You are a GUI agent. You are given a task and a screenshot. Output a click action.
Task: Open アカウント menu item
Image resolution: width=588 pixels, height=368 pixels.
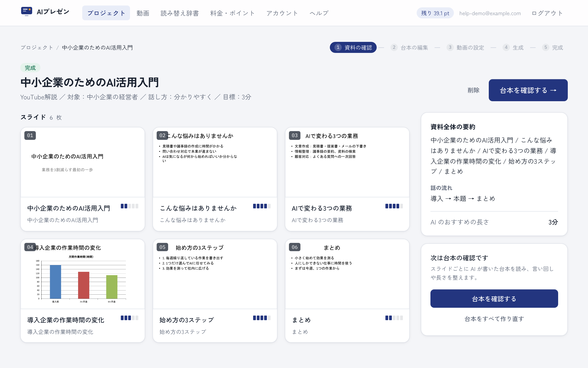[x=282, y=13]
